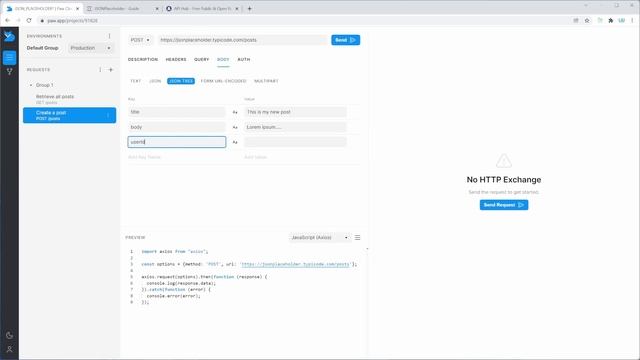640x360 pixels.
Task: Open the Chrome three-dot menu
Action: (x=633, y=20)
